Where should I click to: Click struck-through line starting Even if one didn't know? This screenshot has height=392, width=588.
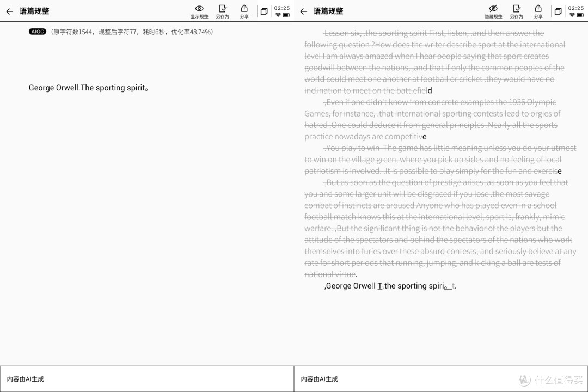click(440, 102)
